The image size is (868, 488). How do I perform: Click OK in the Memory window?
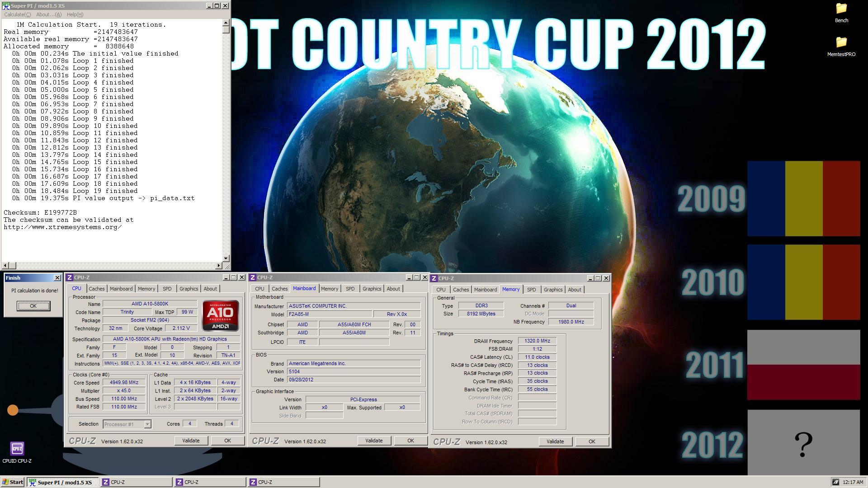pyautogui.click(x=592, y=441)
